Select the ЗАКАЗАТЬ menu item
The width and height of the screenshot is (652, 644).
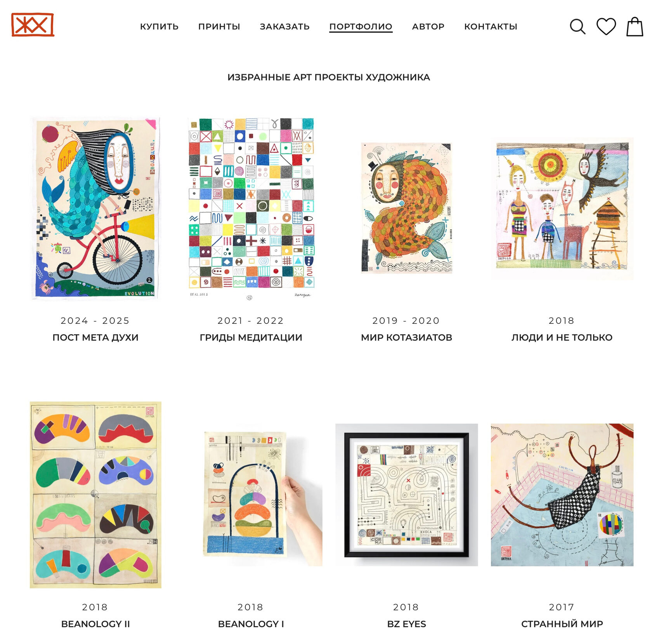[x=284, y=26]
